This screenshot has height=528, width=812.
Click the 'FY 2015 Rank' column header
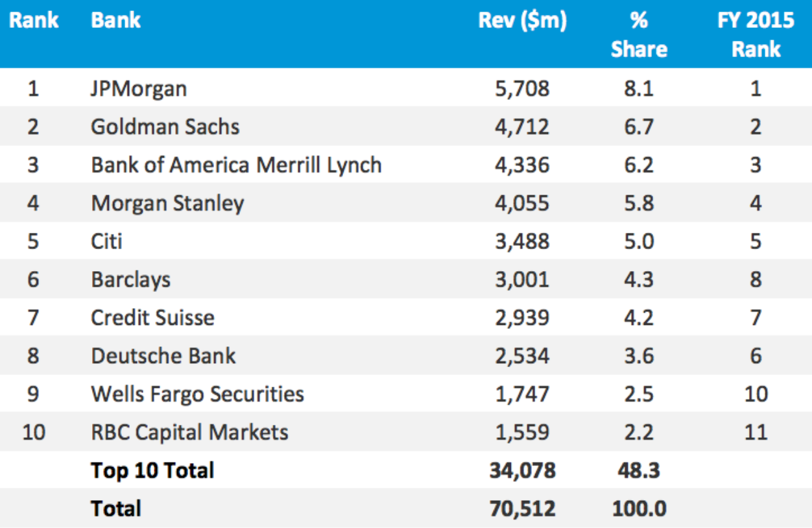click(756, 34)
